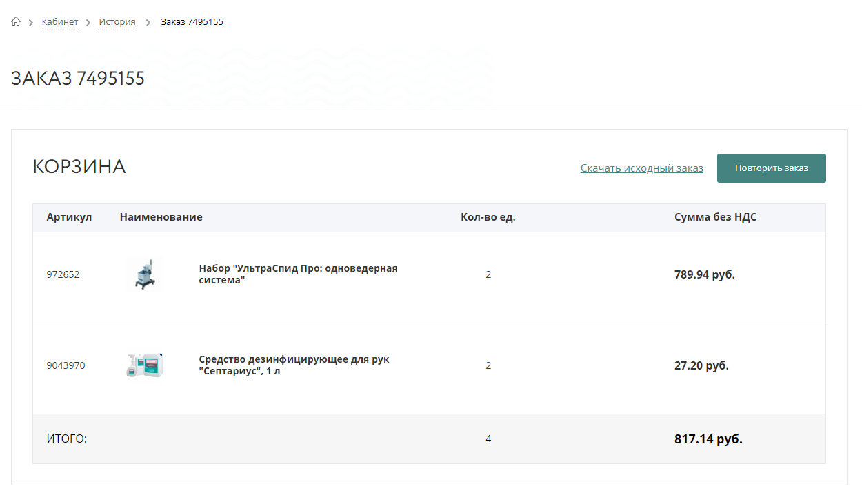Click the total sum 817.14 руб.

708,439
